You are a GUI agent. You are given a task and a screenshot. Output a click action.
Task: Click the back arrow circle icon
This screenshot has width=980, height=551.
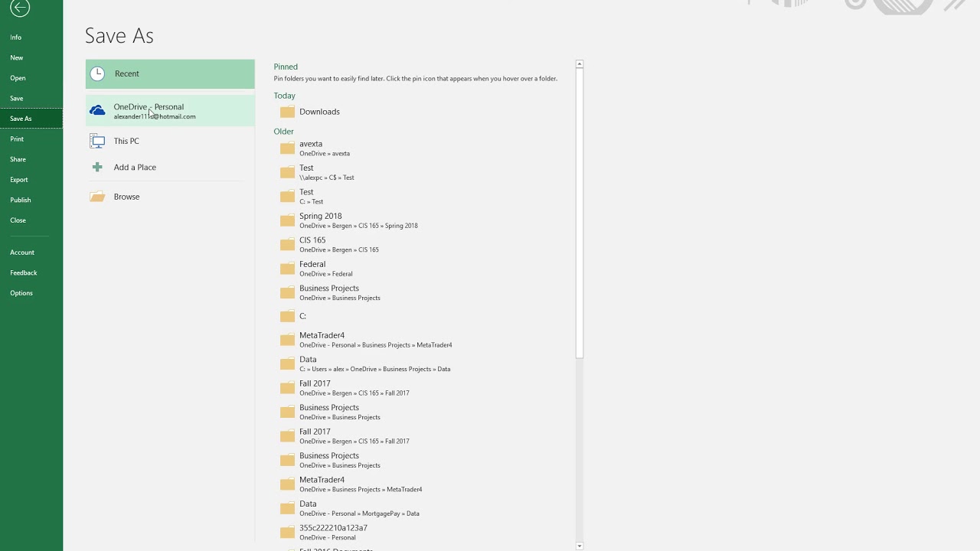coord(20,8)
